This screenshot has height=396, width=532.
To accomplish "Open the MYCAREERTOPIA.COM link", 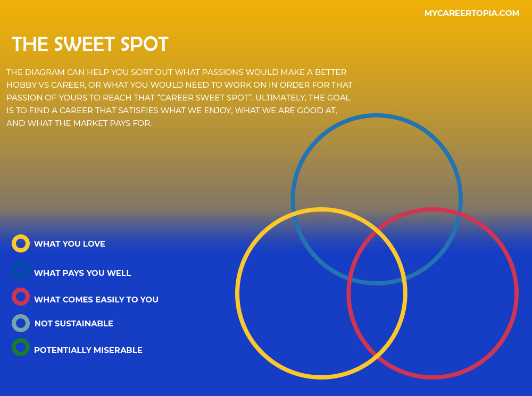I will click(471, 13).
